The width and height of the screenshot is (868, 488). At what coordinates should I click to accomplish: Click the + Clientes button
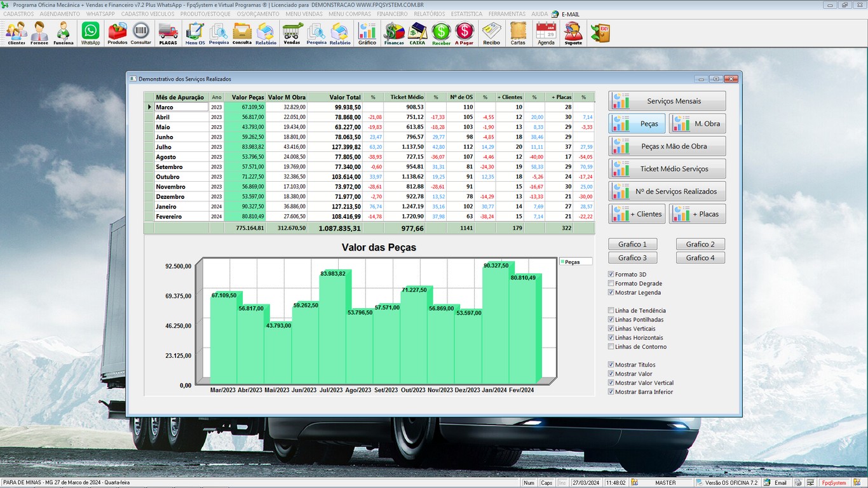coord(637,213)
